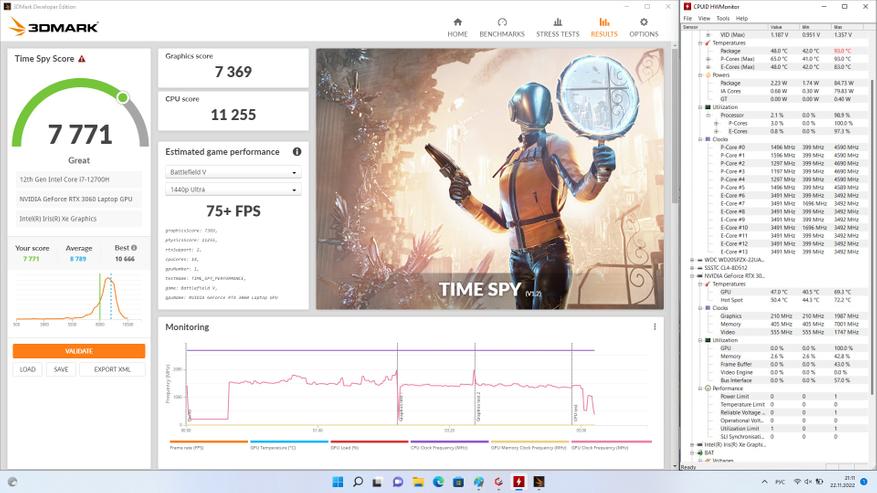Click the 3DMark logo

pyautogui.click(x=54, y=26)
